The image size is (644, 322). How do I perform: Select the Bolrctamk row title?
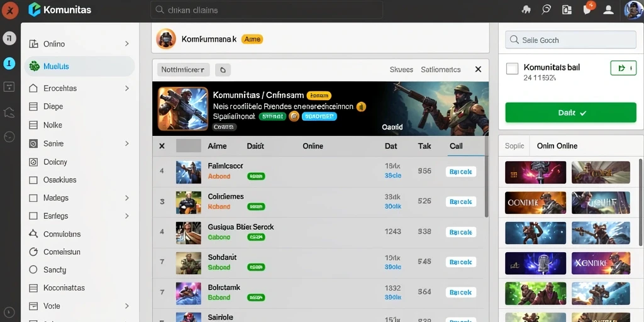[x=224, y=287]
